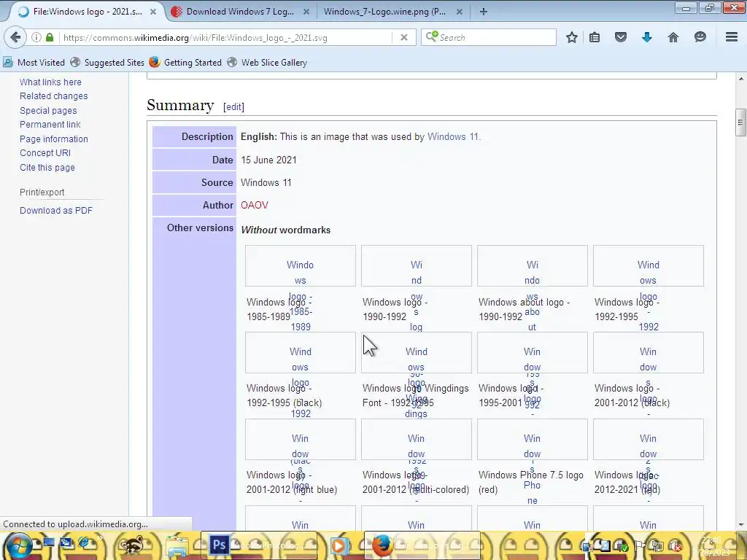Open Most Visited bookmarks folder
Viewport: 747px width, 560px height.
pyautogui.click(x=34, y=63)
